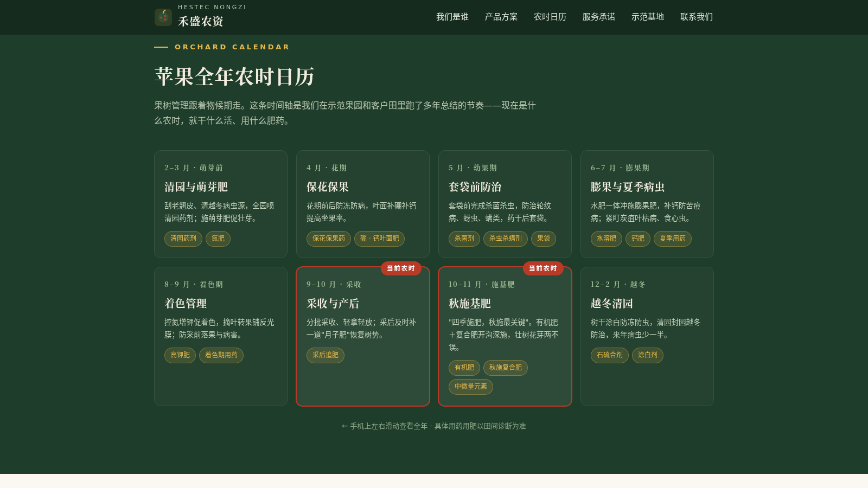868x488 pixels.
Task: Click the 秋施基肥 card title
Action: click(x=470, y=304)
